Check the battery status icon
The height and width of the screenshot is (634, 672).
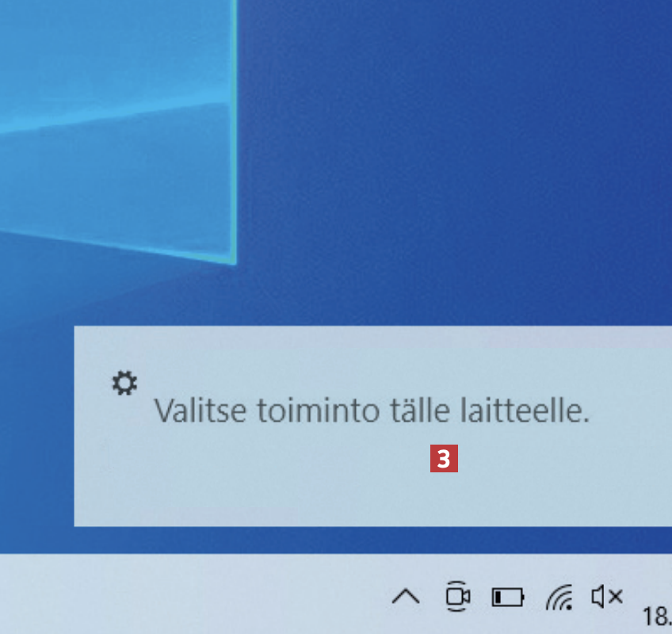[508, 597]
